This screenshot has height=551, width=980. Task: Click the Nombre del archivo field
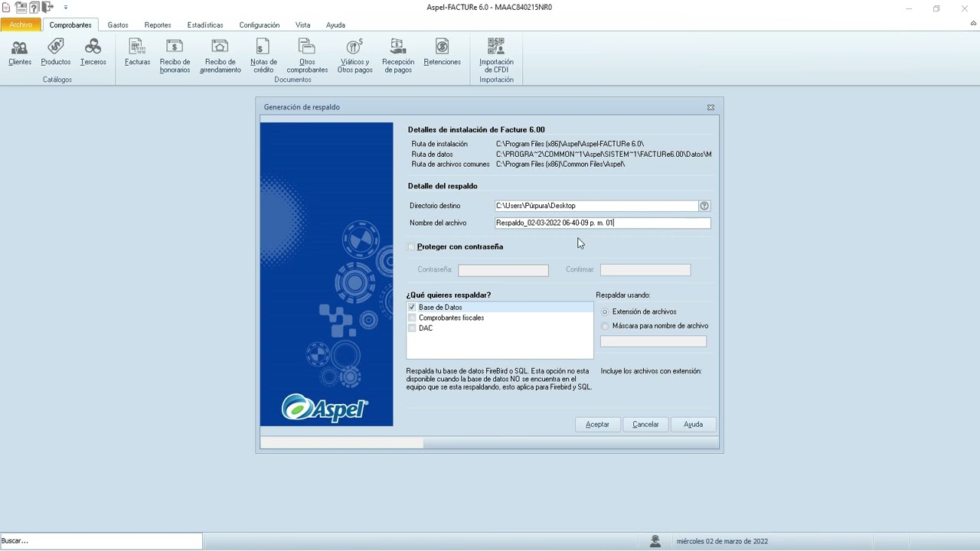603,223
